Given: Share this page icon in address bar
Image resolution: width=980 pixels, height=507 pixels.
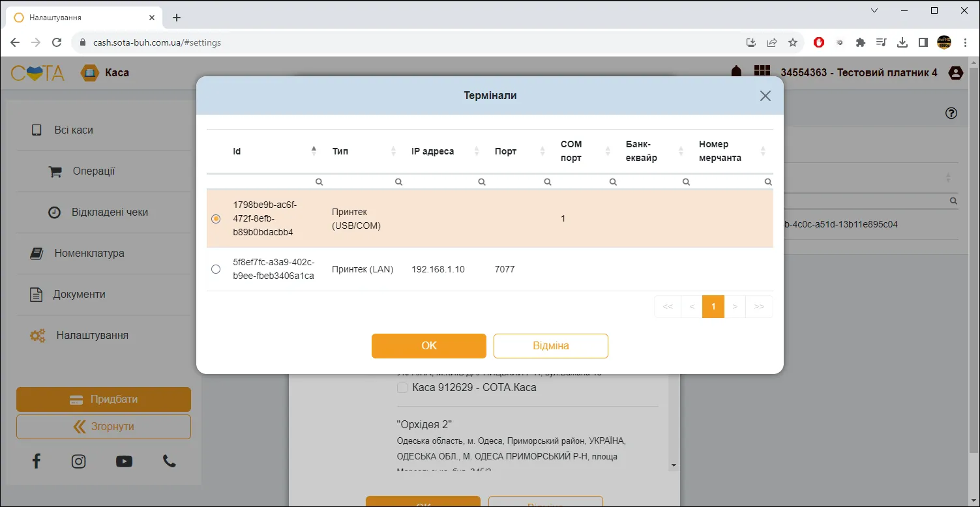Looking at the screenshot, I should (772, 42).
